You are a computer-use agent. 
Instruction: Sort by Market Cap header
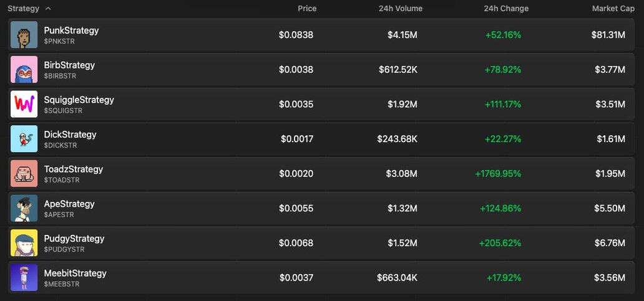pos(613,8)
